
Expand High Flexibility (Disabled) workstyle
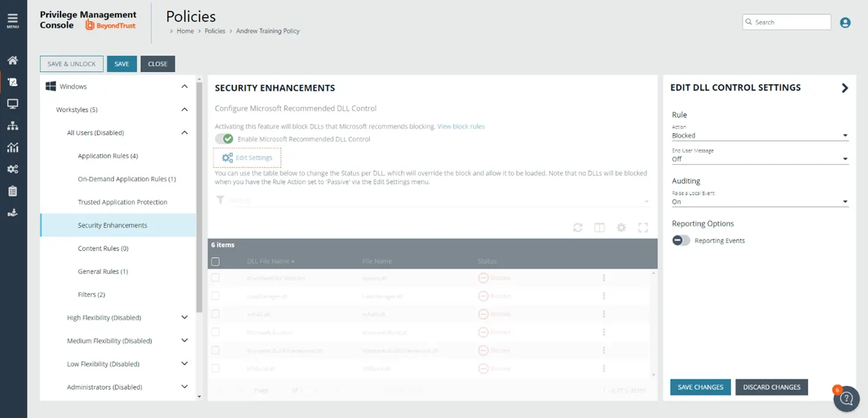coord(185,317)
